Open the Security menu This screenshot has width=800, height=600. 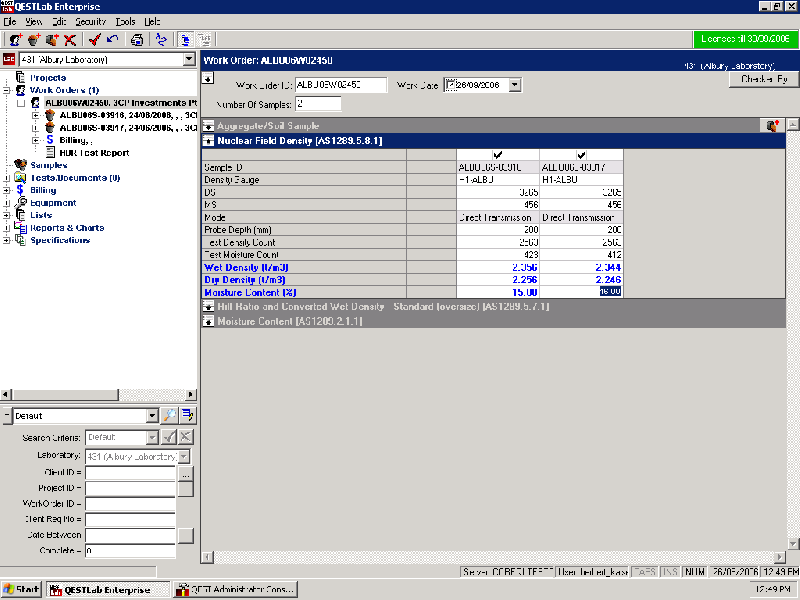click(90, 21)
